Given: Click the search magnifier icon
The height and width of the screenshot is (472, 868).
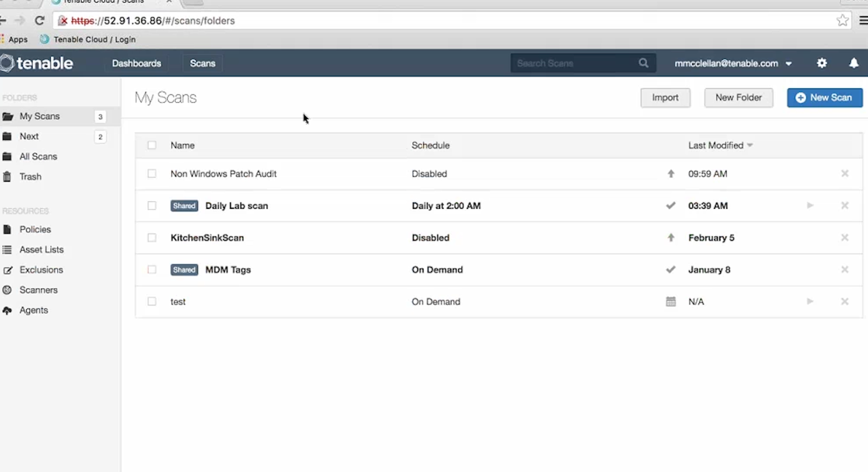Looking at the screenshot, I should (643, 63).
